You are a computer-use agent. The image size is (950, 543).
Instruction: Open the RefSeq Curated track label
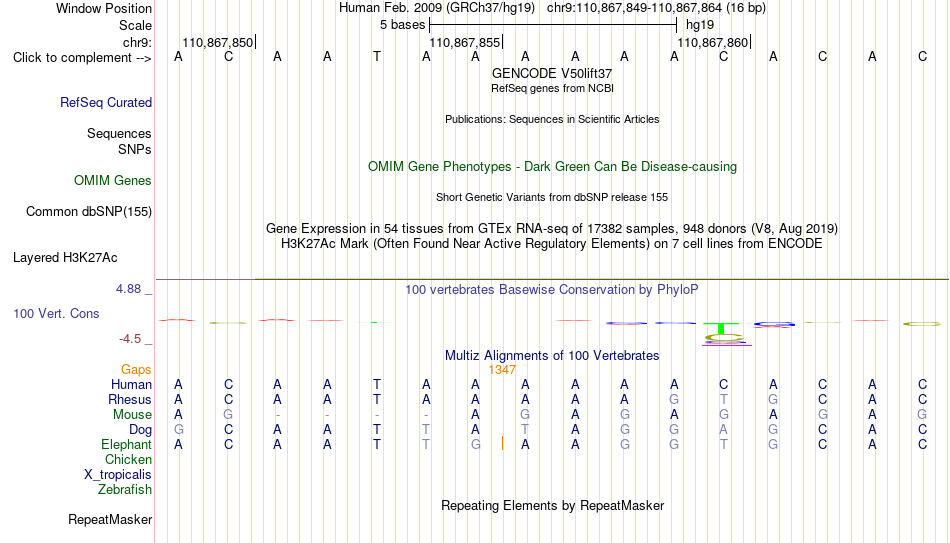point(106,102)
